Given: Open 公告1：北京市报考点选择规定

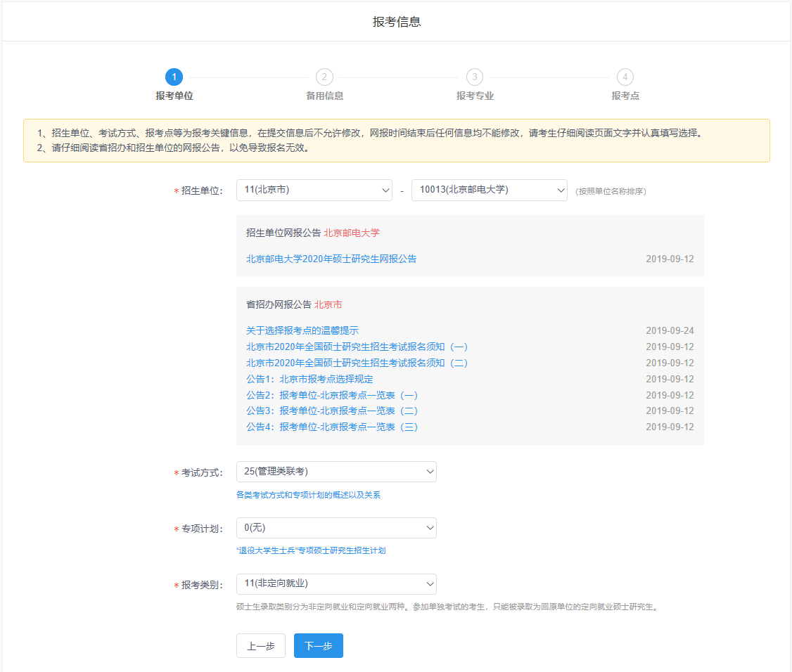Looking at the screenshot, I should [309, 379].
